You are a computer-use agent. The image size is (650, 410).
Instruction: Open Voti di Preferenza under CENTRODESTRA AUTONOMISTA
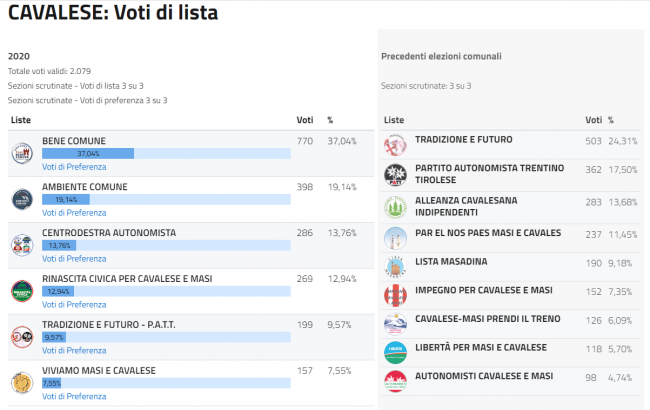coord(74,258)
